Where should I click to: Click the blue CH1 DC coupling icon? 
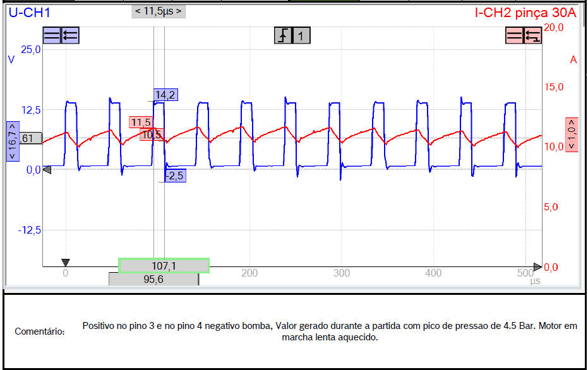(52, 36)
